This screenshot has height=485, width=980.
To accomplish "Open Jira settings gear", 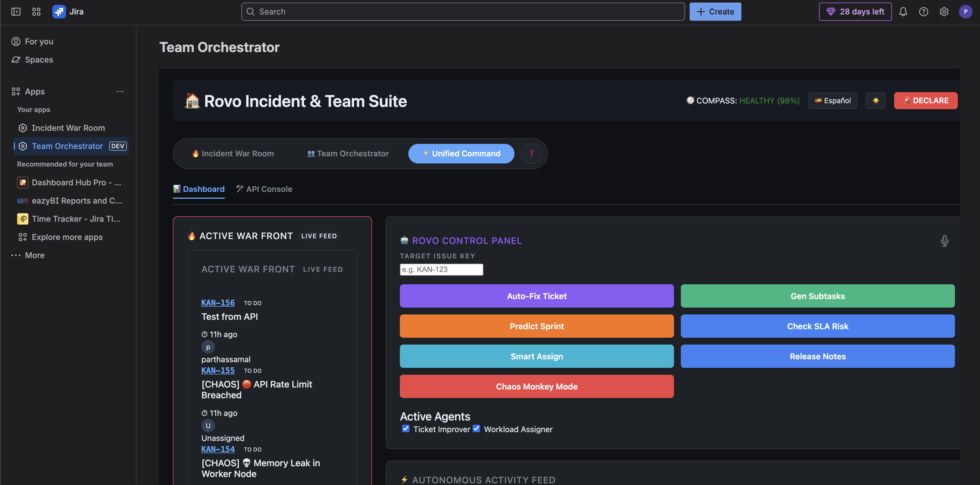I will click(x=944, y=12).
